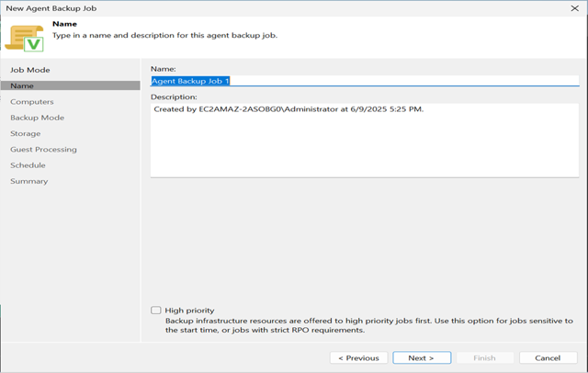Select the Name wizard step
588x373 pixels.
tap(71, 85)
